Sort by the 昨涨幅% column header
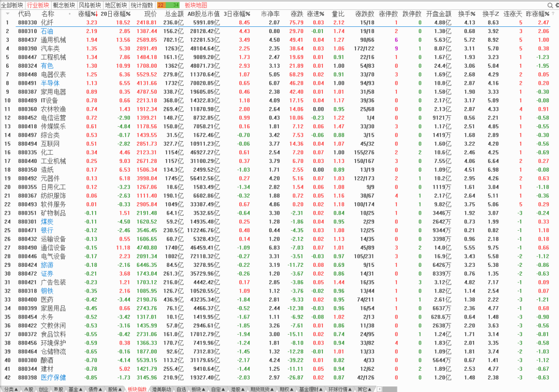This screenshot has width=559, height=392. point(538,14)
